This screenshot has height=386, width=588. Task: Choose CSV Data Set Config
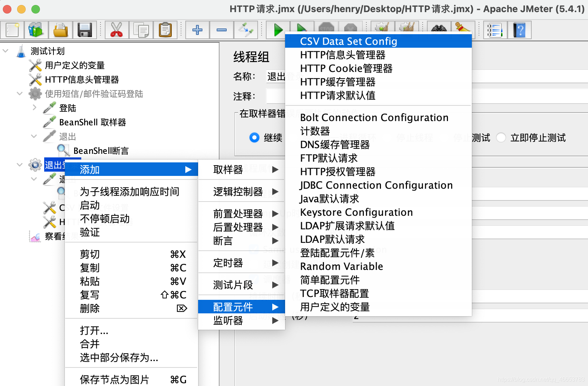[x=378, y=41]
